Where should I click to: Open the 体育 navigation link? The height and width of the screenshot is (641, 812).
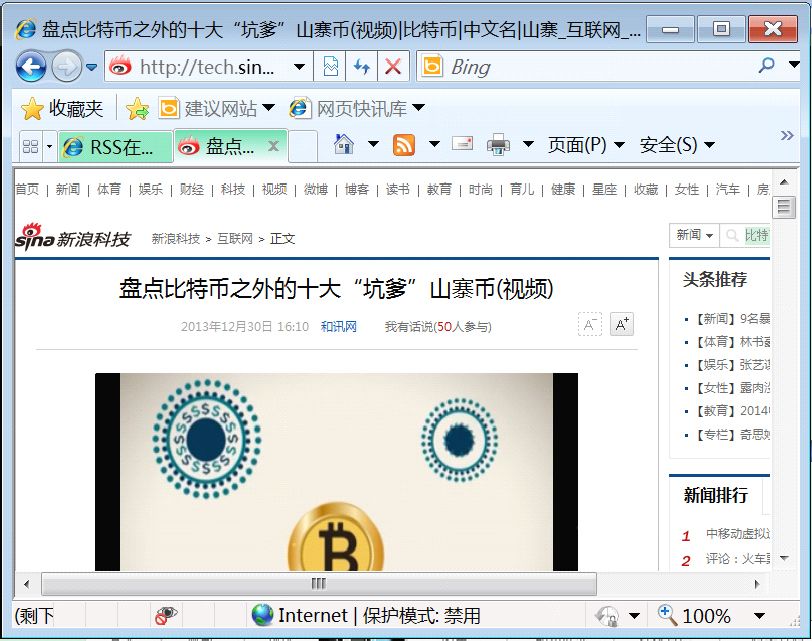(x=109, y=190)
